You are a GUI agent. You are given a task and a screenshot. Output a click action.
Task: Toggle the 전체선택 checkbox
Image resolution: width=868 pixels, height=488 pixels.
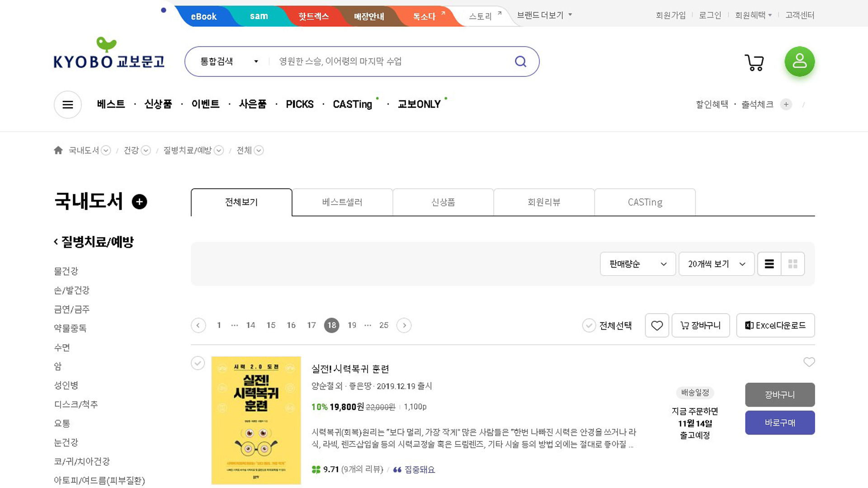(589, 325)
